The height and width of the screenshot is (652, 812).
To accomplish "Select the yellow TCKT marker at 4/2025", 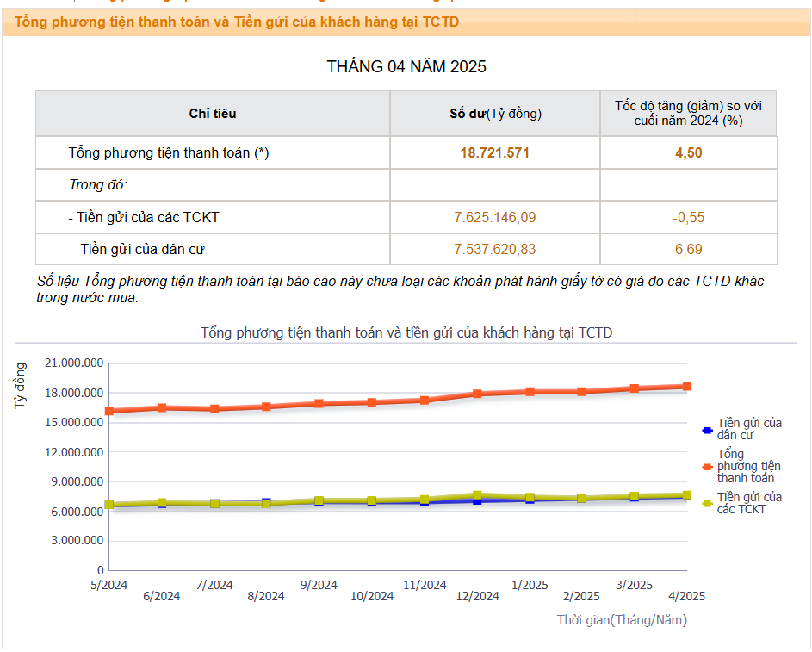I will click(686, 495).
